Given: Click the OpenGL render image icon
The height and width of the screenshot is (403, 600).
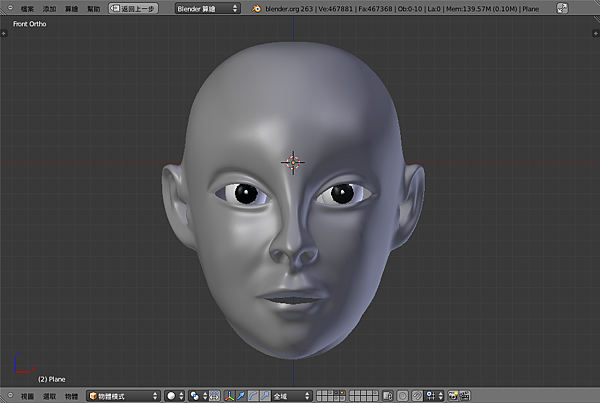Looking at the screenshot, I should click(x=453, y=396).
